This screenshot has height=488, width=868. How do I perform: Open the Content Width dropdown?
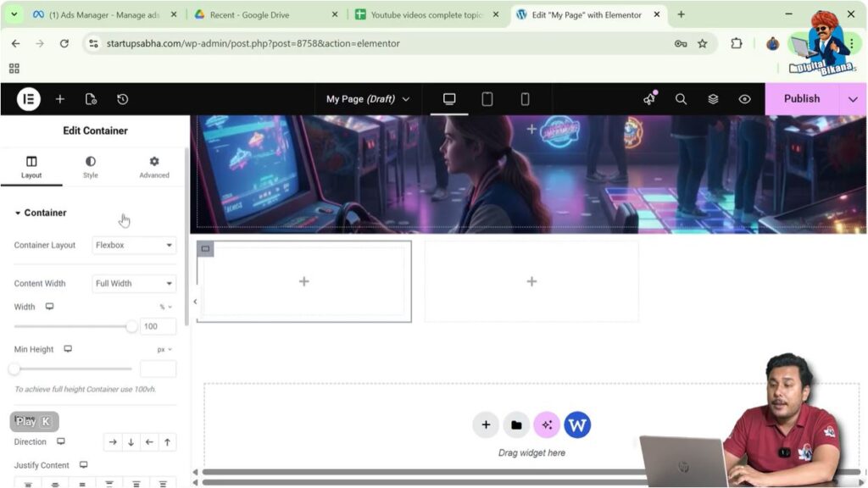134,284
